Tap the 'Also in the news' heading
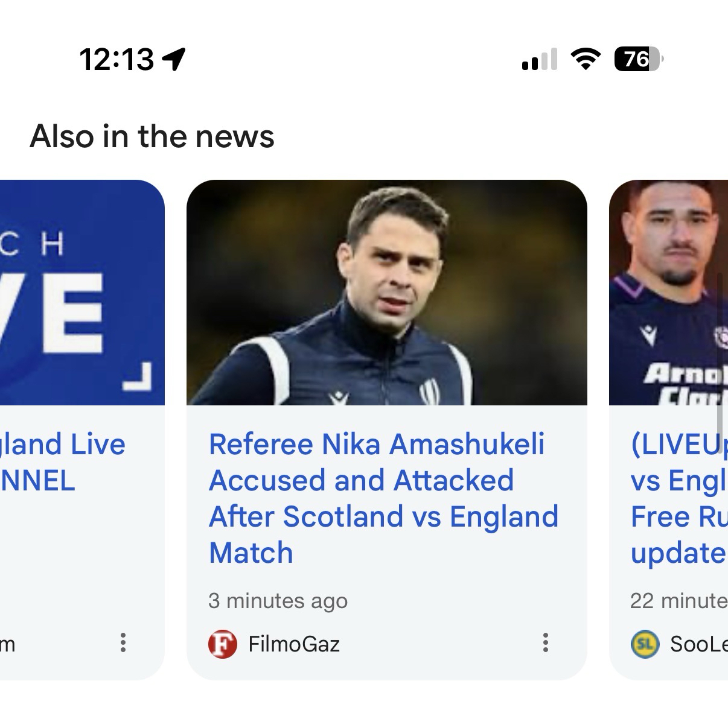Image resolution: width=728 pixels, height=707 pixels. click(152, 136)
